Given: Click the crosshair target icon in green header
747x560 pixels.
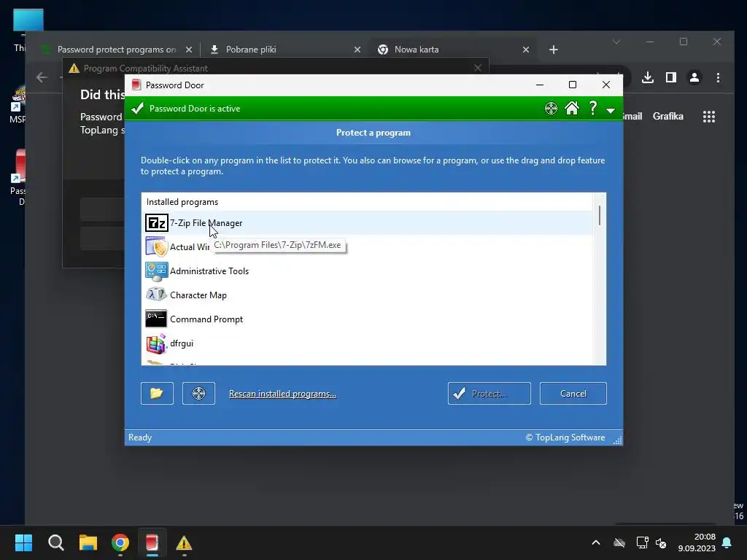Looking at the screenshot, I should 551,109.
